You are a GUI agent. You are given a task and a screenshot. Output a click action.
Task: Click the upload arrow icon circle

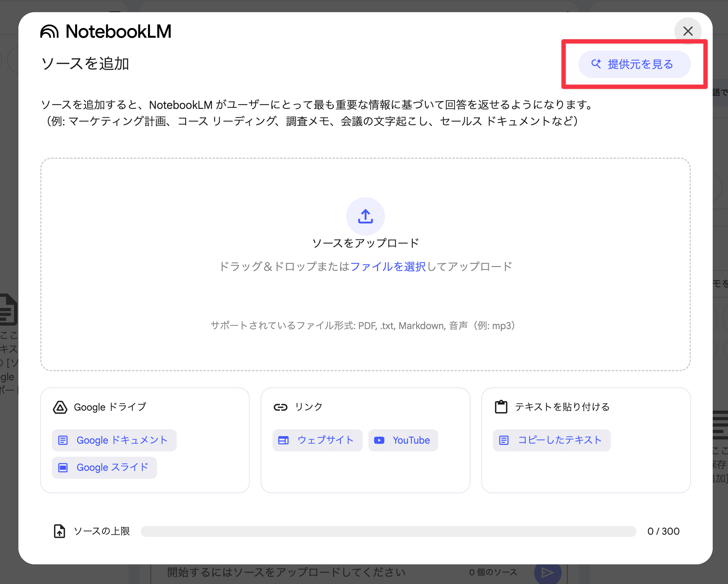point(365,216)
